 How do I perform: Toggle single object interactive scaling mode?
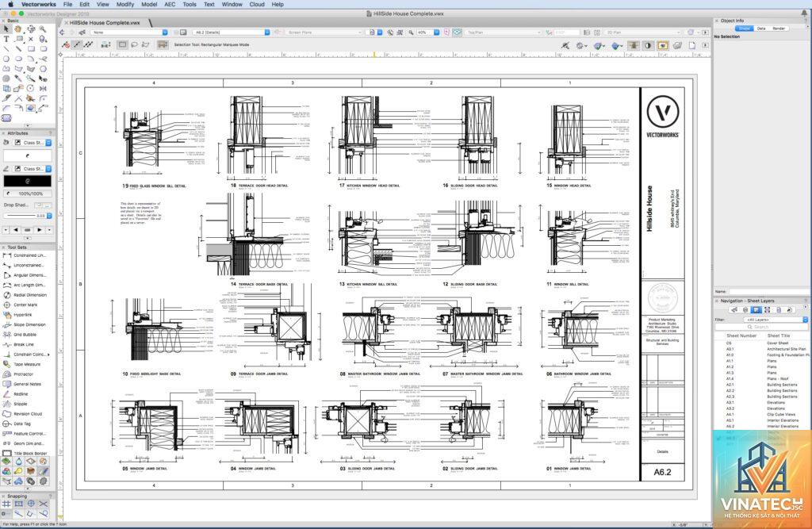coord(77,45)
